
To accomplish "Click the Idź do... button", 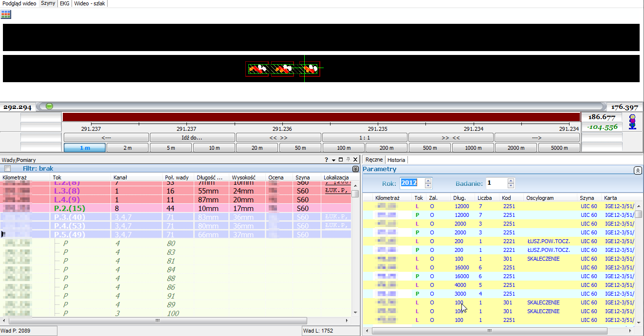I will (x=192, y=138).
